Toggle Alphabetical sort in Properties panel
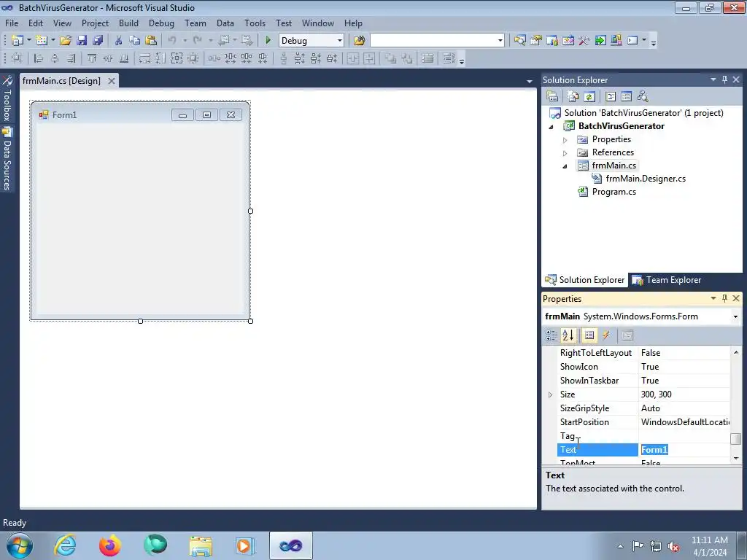The image size is (747, 560). (x=568, y=335)
